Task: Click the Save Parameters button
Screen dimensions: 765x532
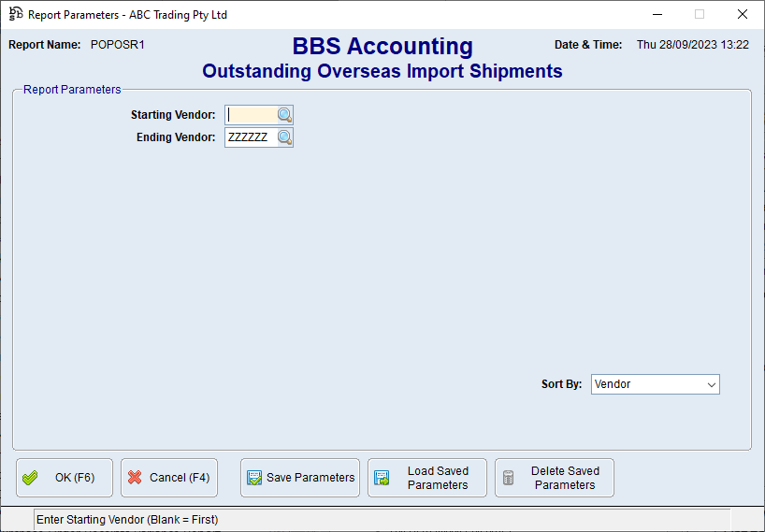Action: click(x=300, y=478)
